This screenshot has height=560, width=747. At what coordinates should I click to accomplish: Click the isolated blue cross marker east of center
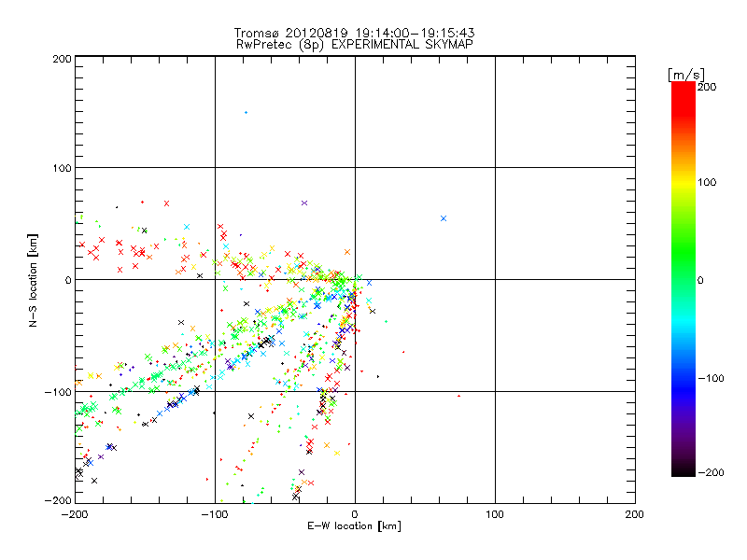(444, 218)
